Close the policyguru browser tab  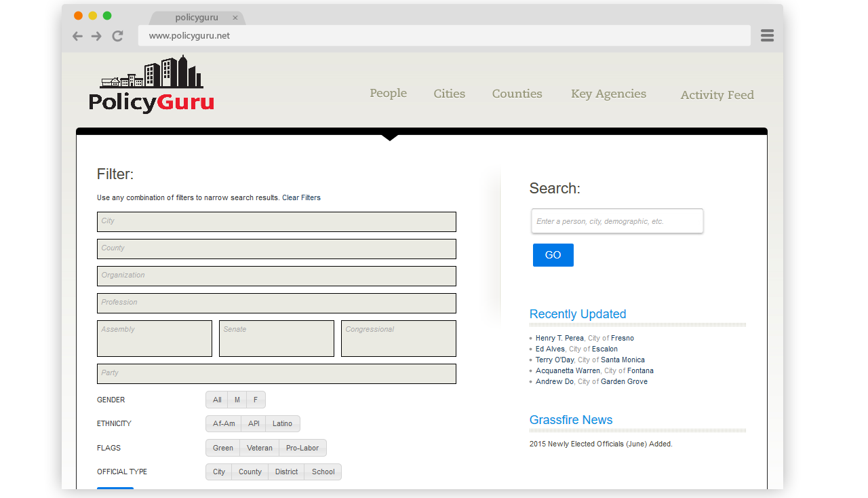tap(235, 18)
